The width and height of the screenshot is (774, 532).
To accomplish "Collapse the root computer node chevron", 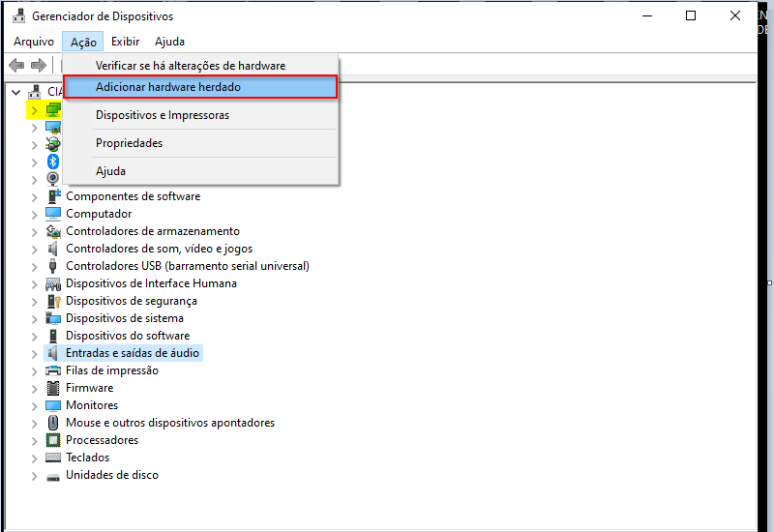I will point(15,92).
